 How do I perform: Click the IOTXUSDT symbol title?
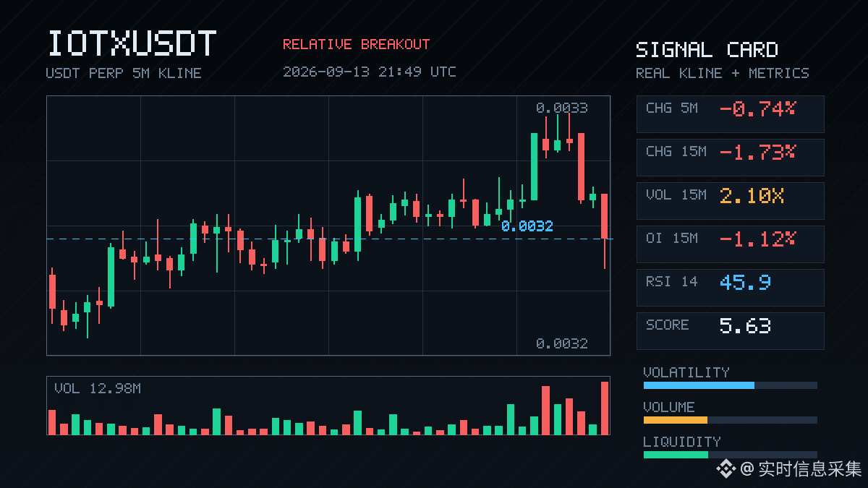point(132,44)
